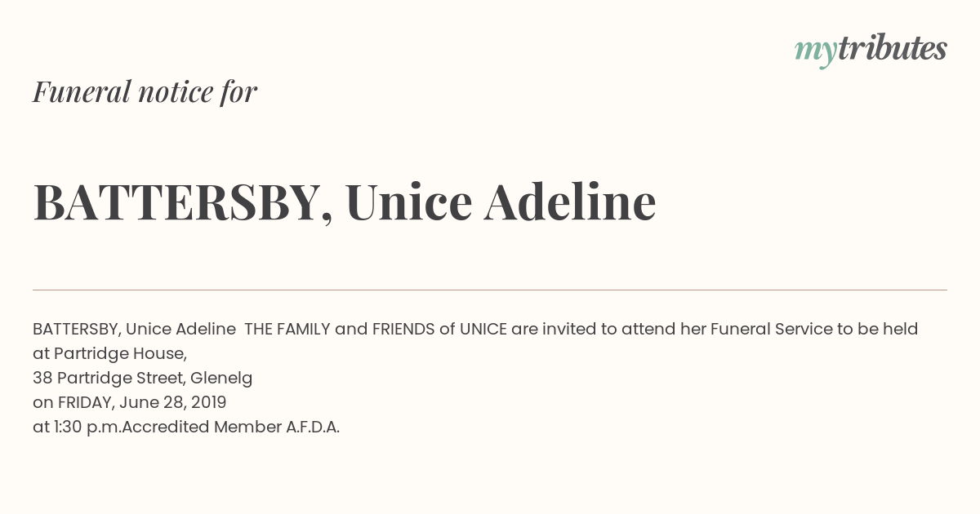Click "Unice" in the large title
980x514 pixels.
tap(408, 202)
